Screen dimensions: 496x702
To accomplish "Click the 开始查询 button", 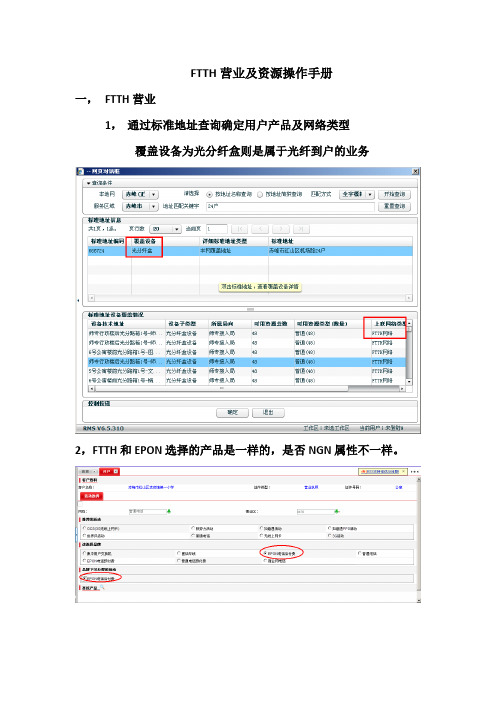I will click(394, 194).
